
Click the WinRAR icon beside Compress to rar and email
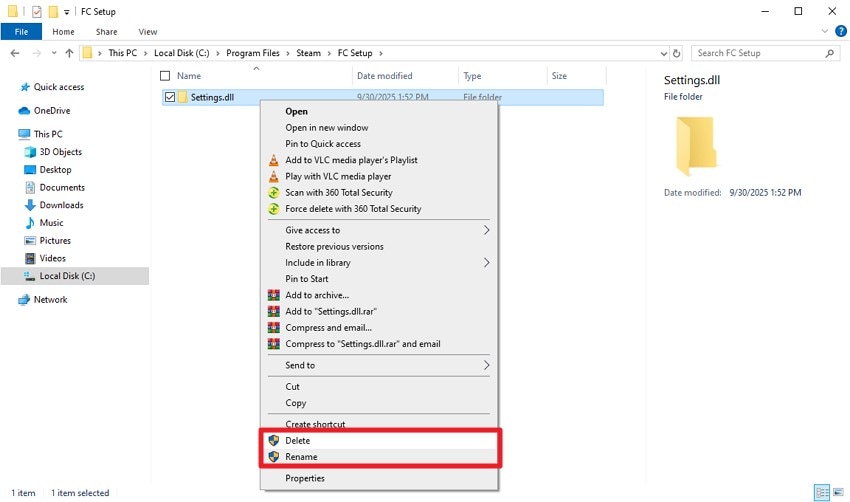click(x=274, y=344)
